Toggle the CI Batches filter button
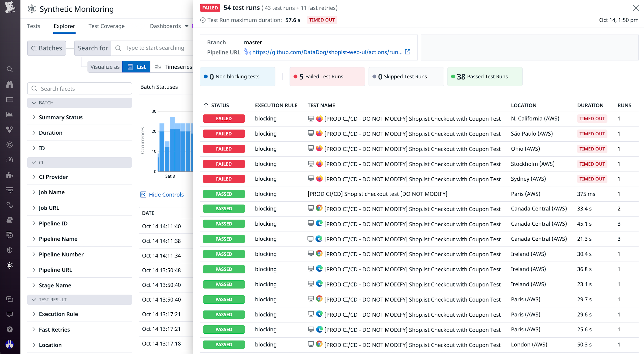 pos(46,48)
